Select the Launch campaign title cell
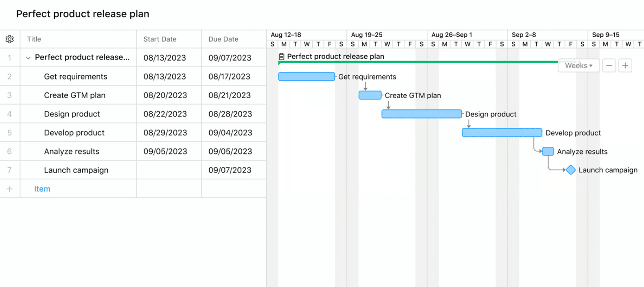The image size is (644, 287). point(79,170)
